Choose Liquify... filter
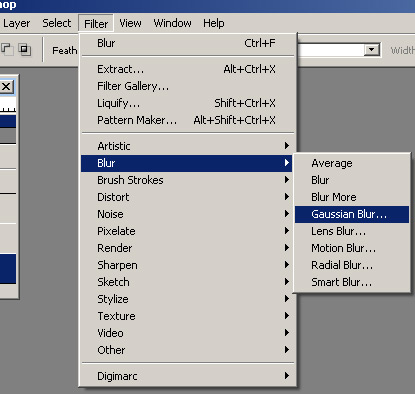The width and height of the screenshot is (415, 394). [x=187, y=103]
